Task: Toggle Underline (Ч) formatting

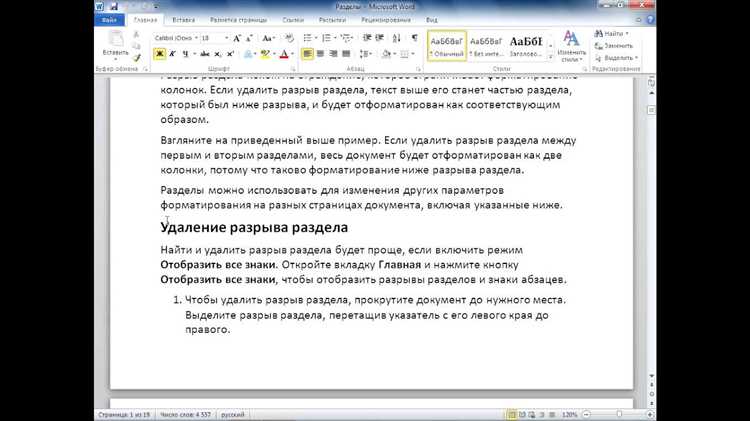Action: click(185, 54)
